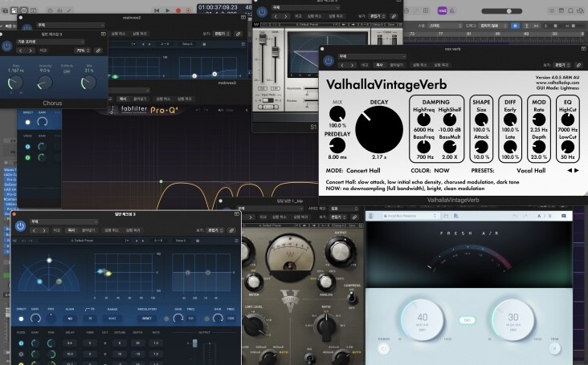
Task: Go to next preset in bottom doubler window
Action: pos(44,230)
